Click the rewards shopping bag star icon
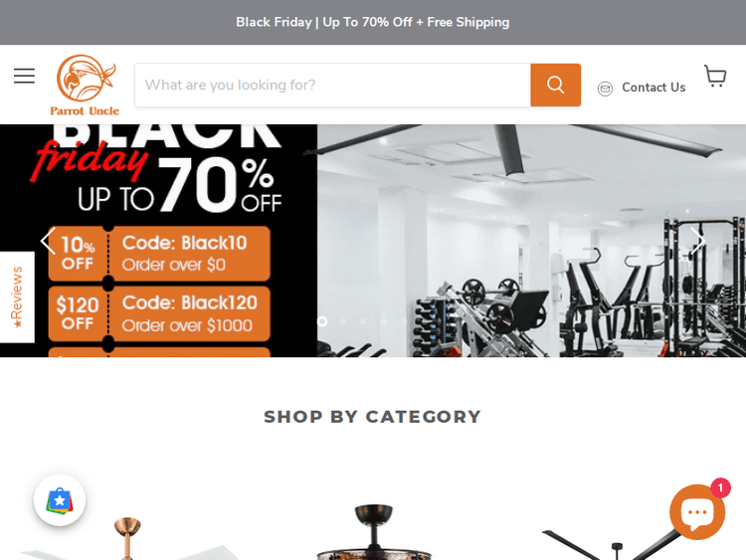The image size is (746, 560). pos(60,500)
